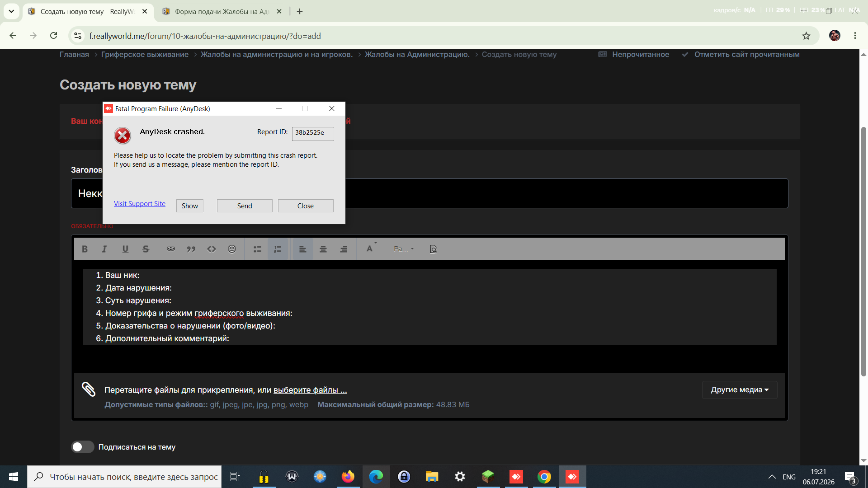Click the page vertical scrollbar thumb
The height and width of the screenshot is (488, 868).
point(863,251)
